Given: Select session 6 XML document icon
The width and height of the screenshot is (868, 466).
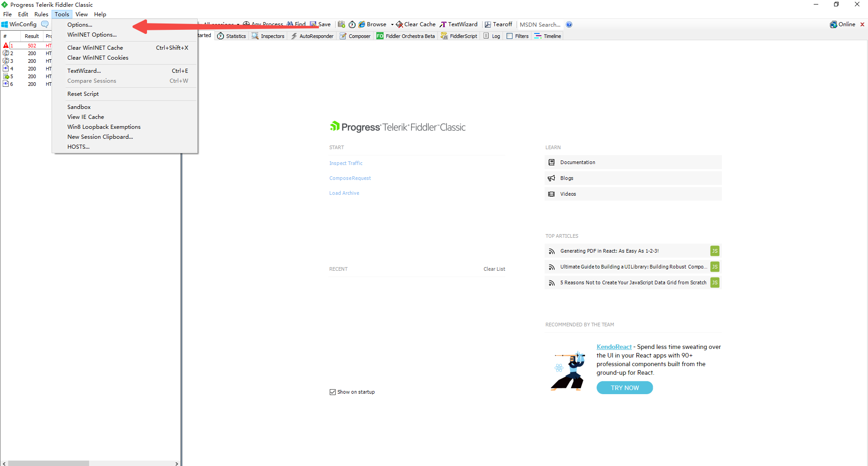Looking at the screenshot, I should [6, 84].
